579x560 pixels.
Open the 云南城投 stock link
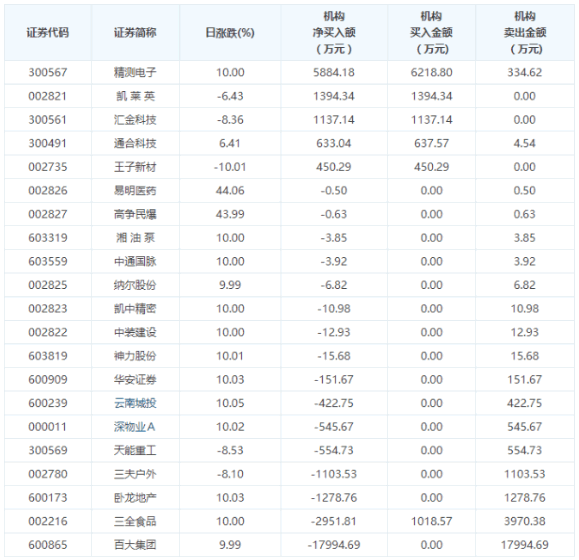coord(135,403)
